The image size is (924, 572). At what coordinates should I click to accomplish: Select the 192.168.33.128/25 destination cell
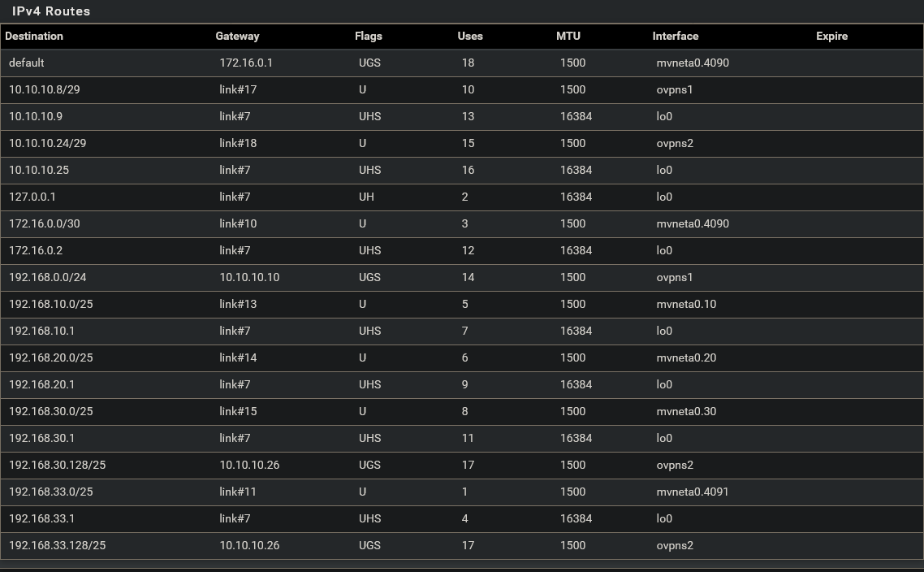tap(57, 545)
